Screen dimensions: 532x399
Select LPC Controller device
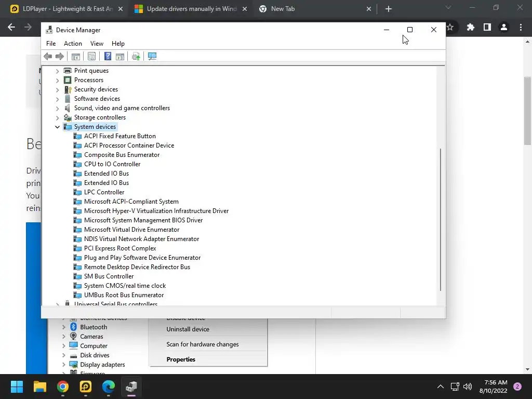pos(104,192)
